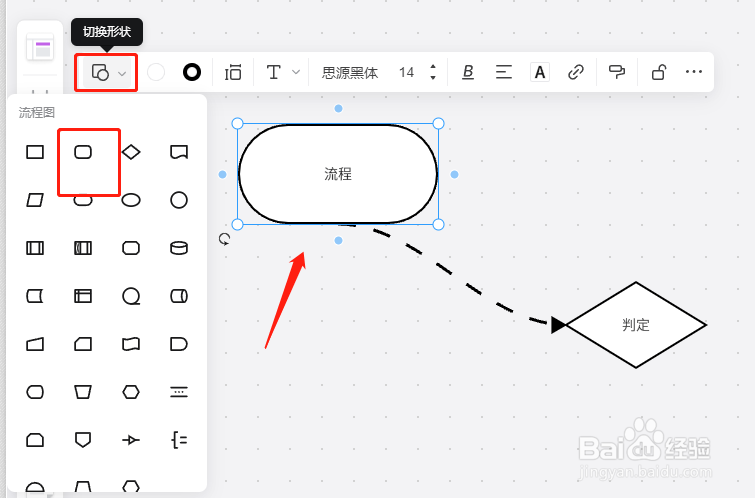Open the text alignment options icon

[x=504, y=73]
